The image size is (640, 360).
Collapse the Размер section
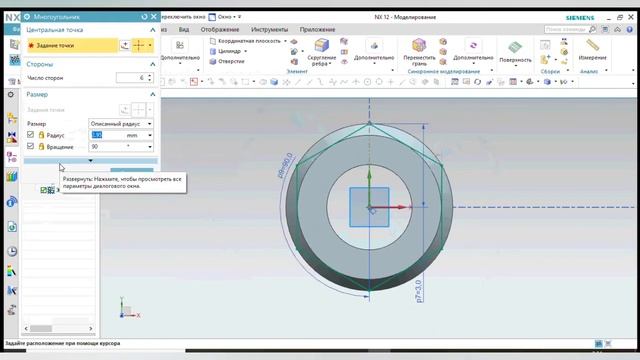[153, 94]
